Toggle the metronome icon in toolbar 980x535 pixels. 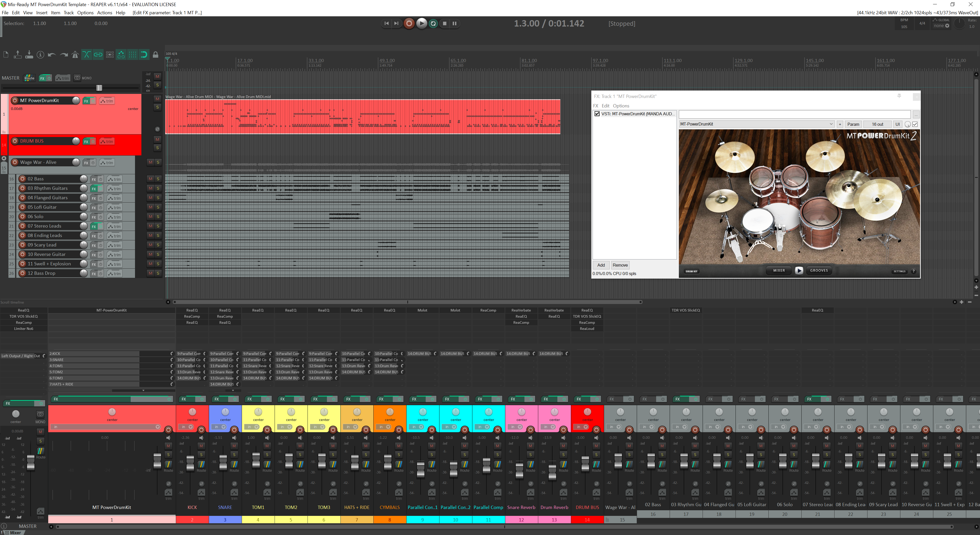click(75, 55)
